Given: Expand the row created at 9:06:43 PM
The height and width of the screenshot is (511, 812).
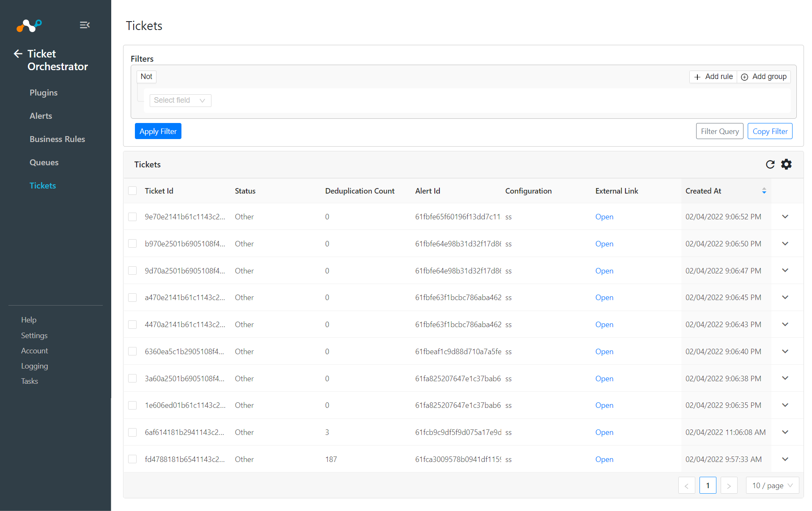Looking at the screenshot, I should click(785, 325).
